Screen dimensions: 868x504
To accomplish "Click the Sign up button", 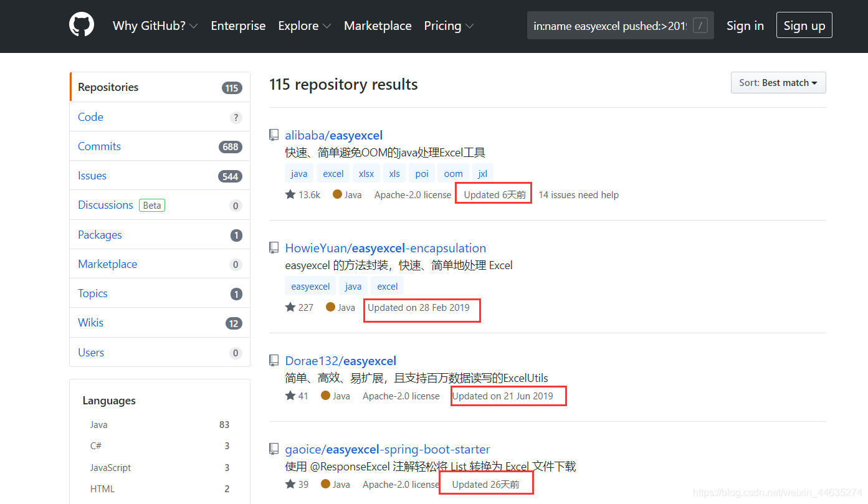I will (x=804, y=26).
